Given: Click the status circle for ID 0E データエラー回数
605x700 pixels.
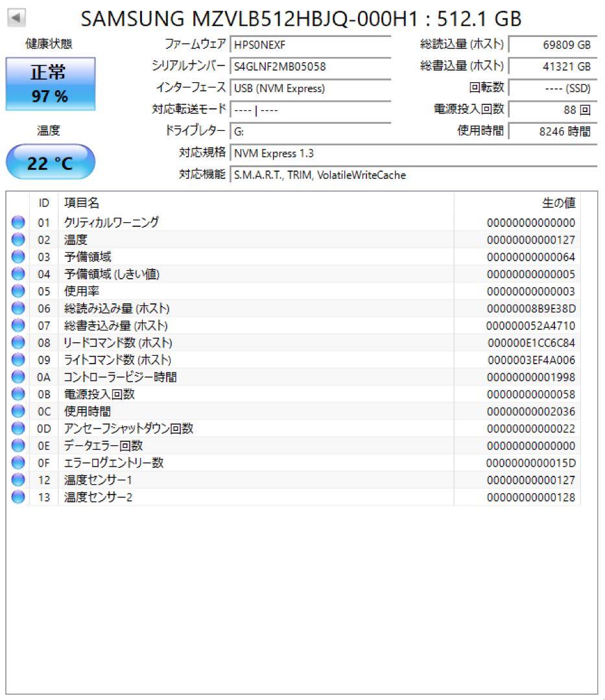Looking at the screenshot, I should click(18, 445).
